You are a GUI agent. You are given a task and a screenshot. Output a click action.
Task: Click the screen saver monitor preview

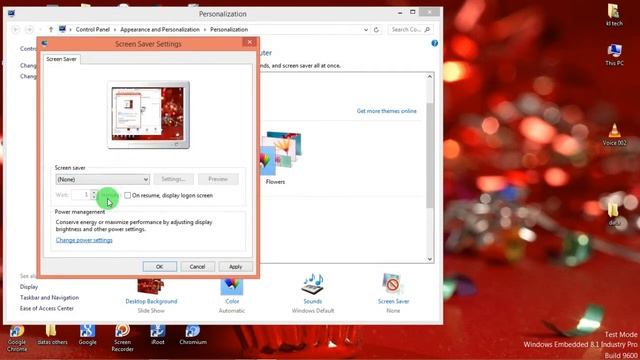pos(148,114)
